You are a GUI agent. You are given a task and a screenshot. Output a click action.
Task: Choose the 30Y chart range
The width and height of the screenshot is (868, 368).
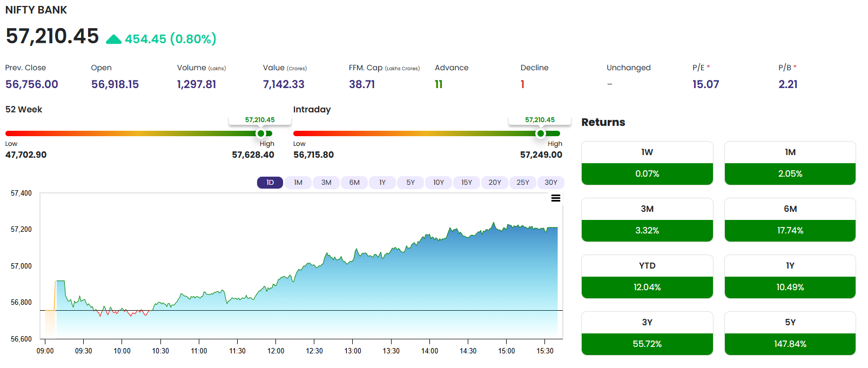tap(551, 183)
